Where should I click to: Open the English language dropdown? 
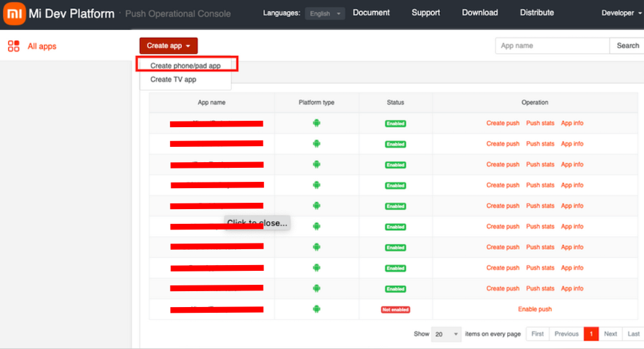[325, 13]
